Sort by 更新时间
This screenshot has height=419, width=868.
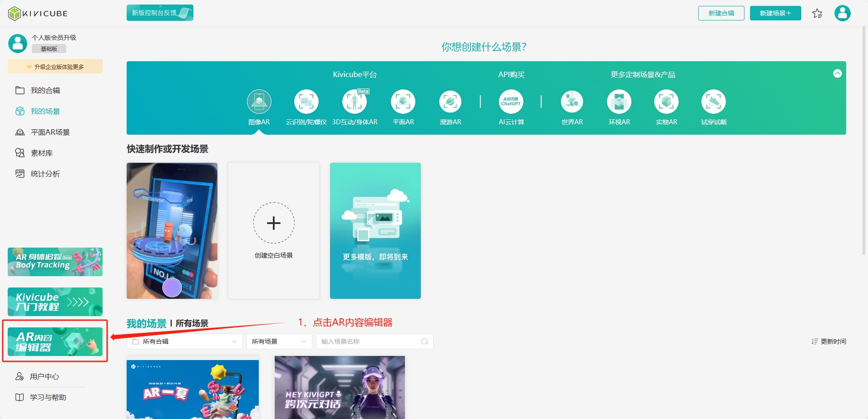pos(829,341)
